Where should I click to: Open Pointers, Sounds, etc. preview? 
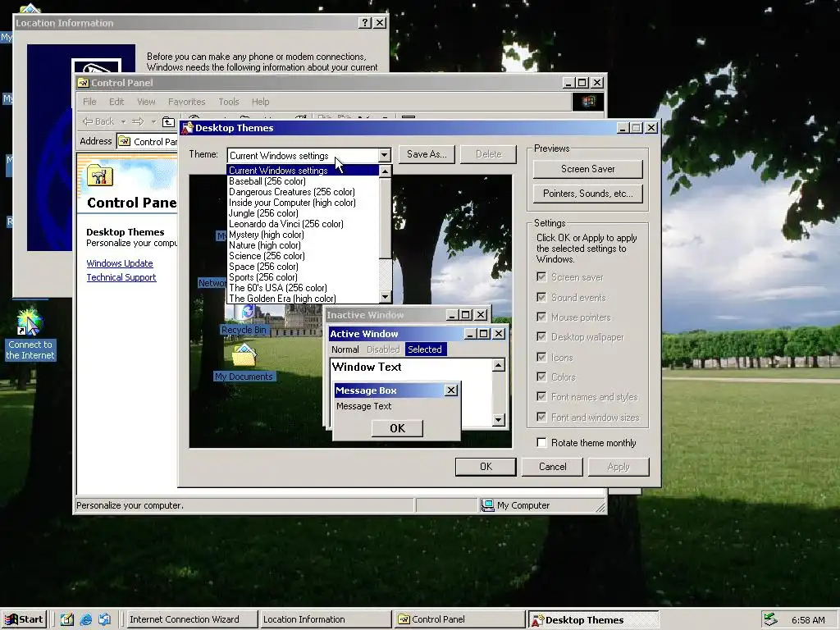coord(587,194)
